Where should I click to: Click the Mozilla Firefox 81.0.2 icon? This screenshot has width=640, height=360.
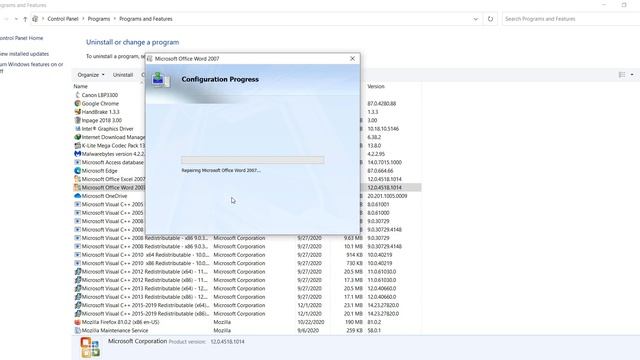(78, 322)
